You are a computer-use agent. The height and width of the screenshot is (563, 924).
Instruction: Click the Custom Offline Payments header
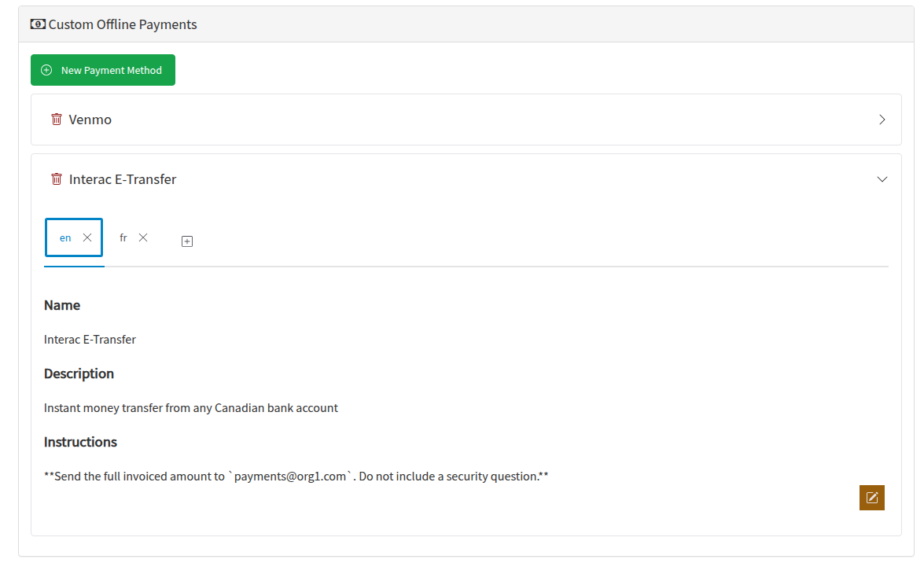point(123,24)
